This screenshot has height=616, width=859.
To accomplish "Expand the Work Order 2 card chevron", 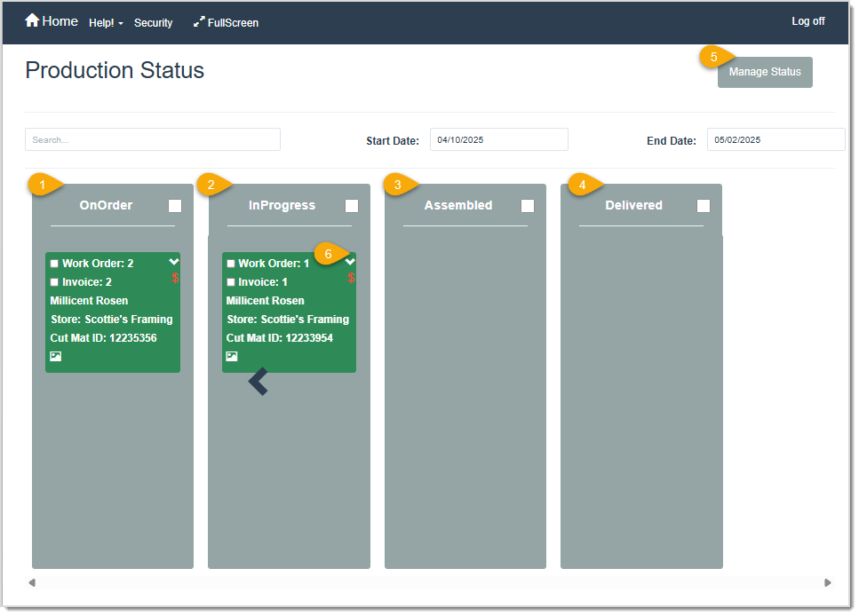I will coord(175,261).
